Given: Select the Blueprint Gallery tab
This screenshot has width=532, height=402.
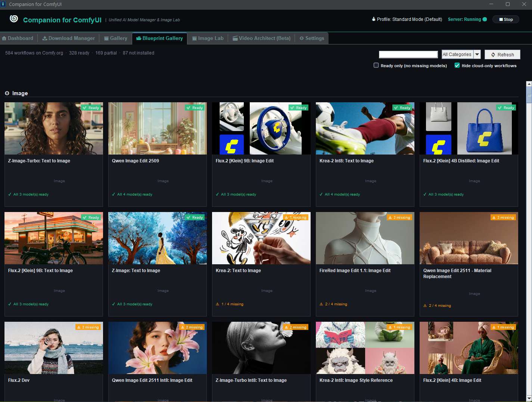Looking at the screenshot, I should point(159,38).
